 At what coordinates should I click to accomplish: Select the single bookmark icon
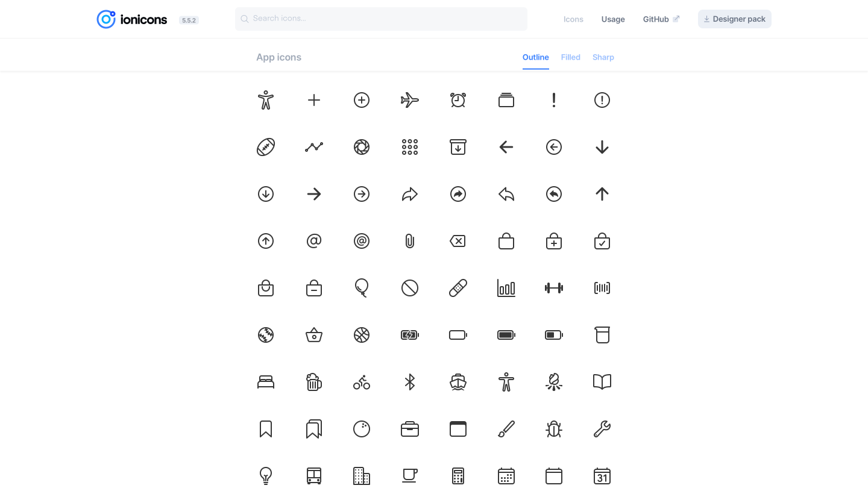pyautogui.click(x=266, y=429)
